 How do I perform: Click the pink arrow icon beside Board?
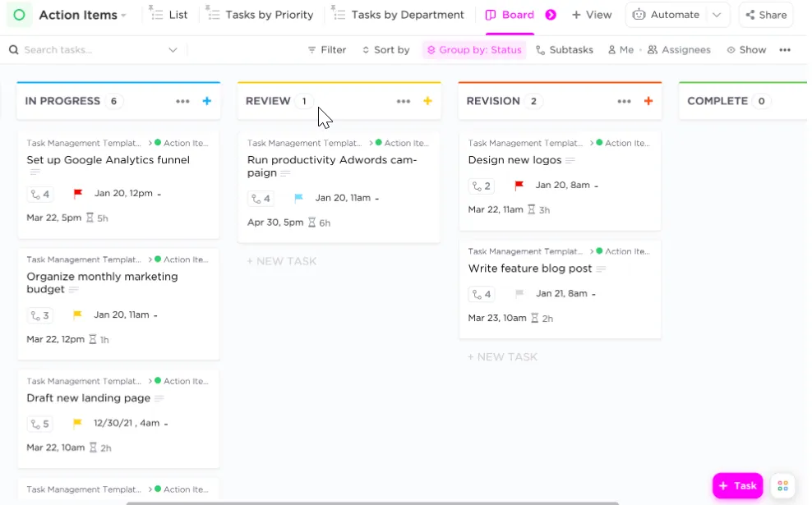(x=551, y=15)
